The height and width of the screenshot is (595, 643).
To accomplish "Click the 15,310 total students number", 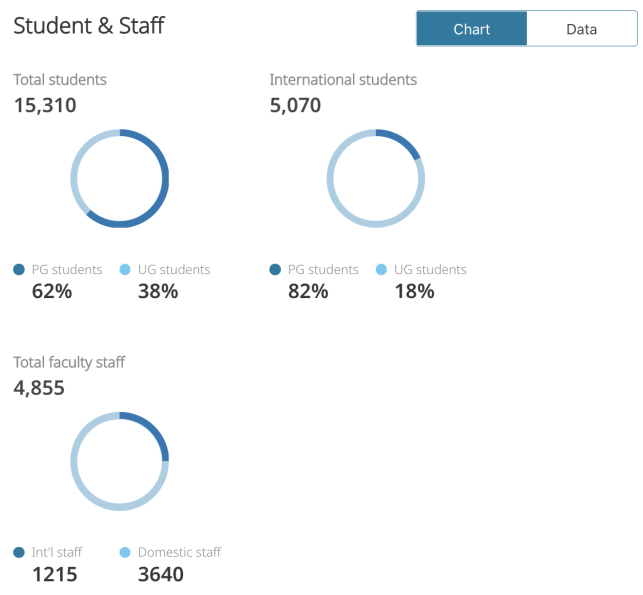I will 45,105.
